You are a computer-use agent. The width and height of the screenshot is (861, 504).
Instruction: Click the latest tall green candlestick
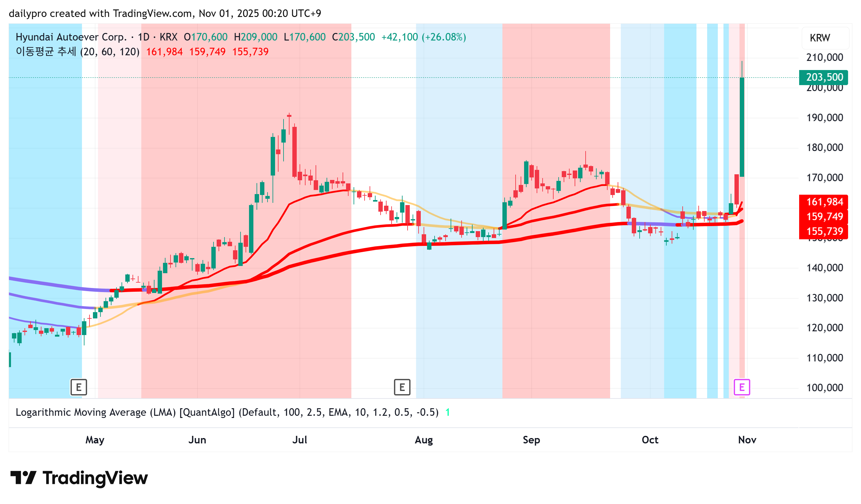tap(742, 127)
